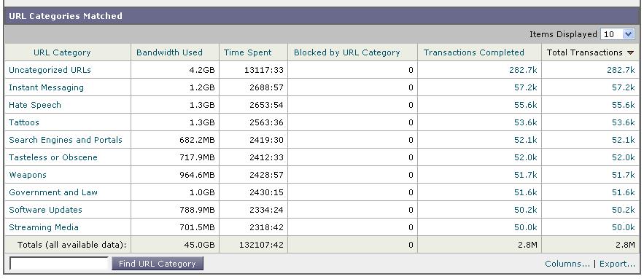Click the Find URL Category button
Image resolution: width=644 pixels, height=279 pixels.
point(158,264)
